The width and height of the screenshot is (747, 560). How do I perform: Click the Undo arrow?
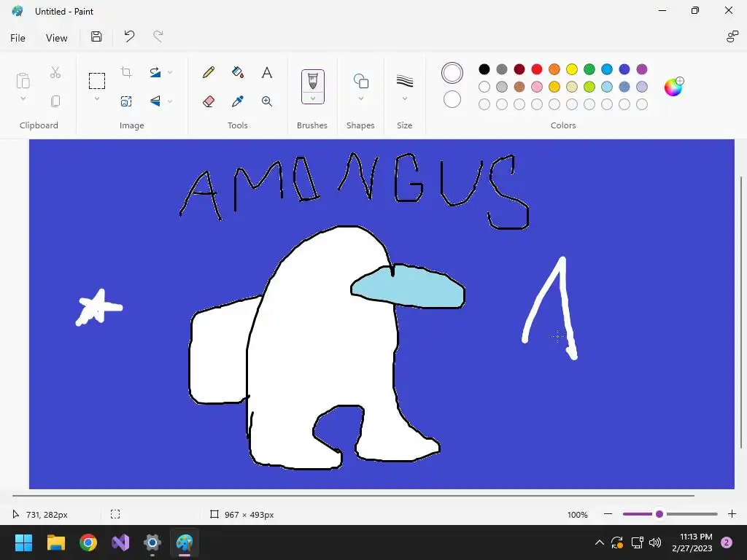click(x=129, y=36)
